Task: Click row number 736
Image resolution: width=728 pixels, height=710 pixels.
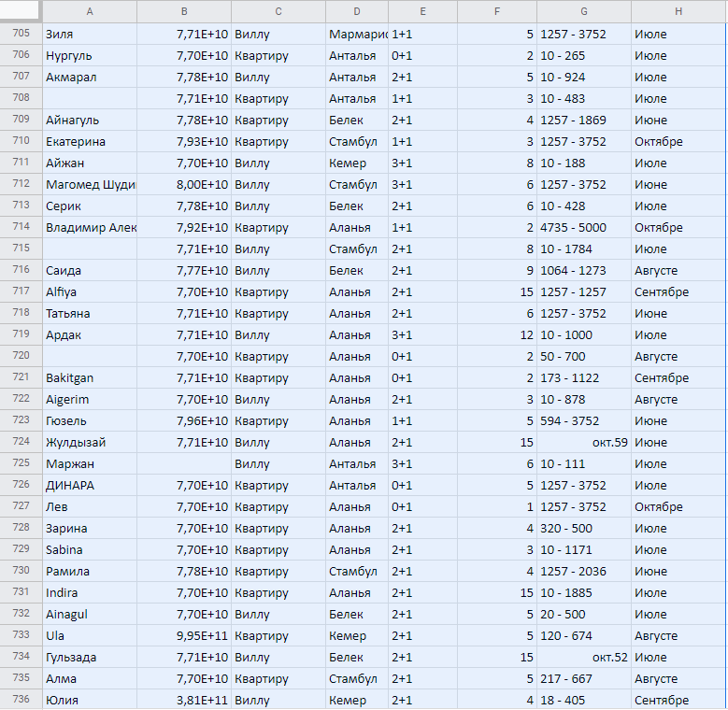Action: point(21,700)
